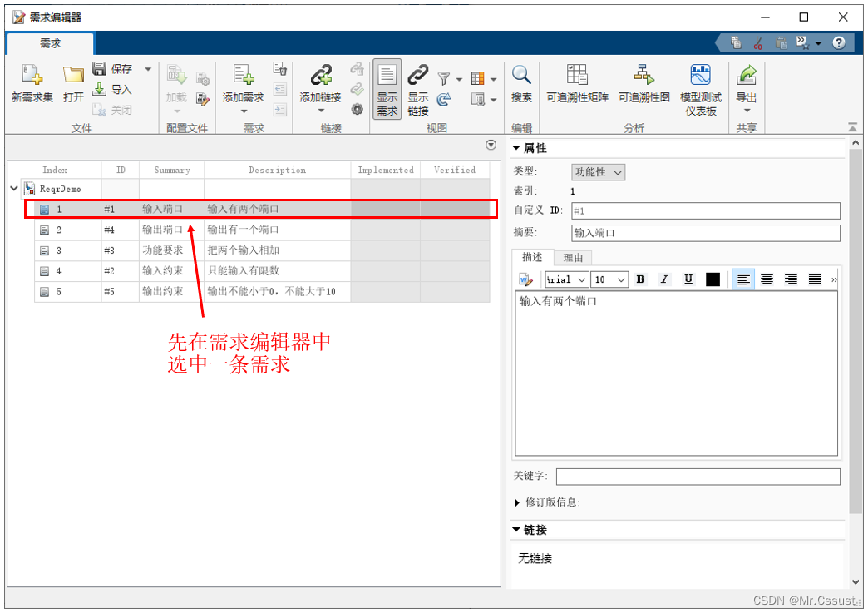Open the font size 10 dropdown
Viewport: 868px width, 613px height.
click(609, 279)
